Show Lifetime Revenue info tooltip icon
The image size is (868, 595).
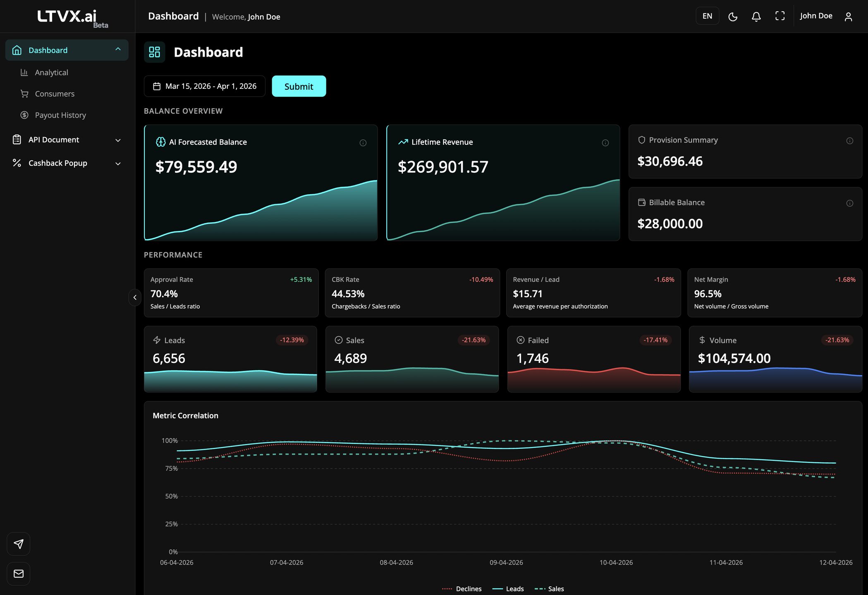tap(605, 143)
